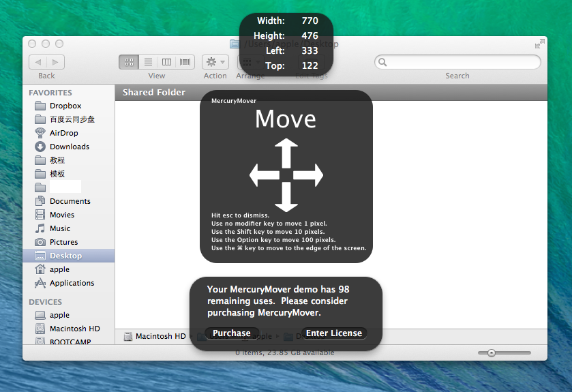The height and width of the screenshot is (392, 572).
Task: Click in the Finder search field
Action: tap(457, 62)
